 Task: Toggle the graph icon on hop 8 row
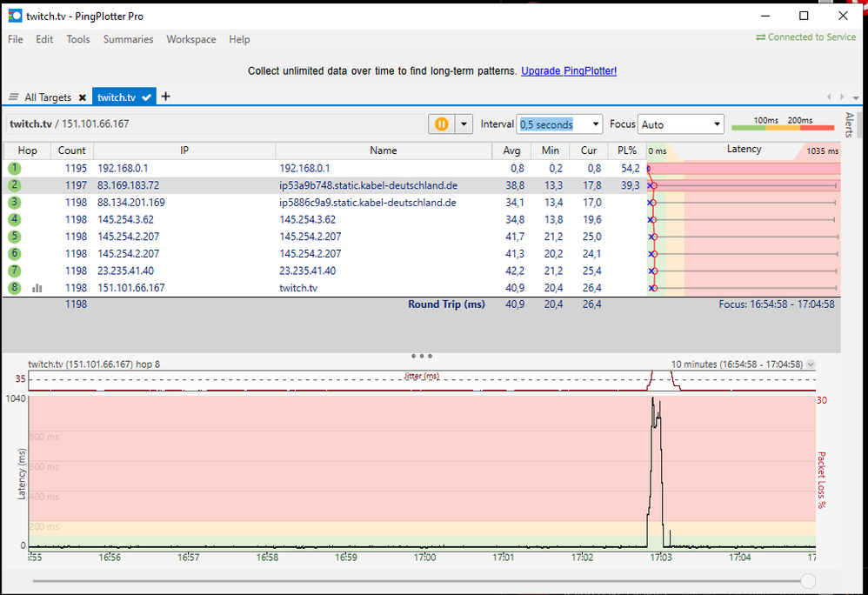(x=37, y=288)
